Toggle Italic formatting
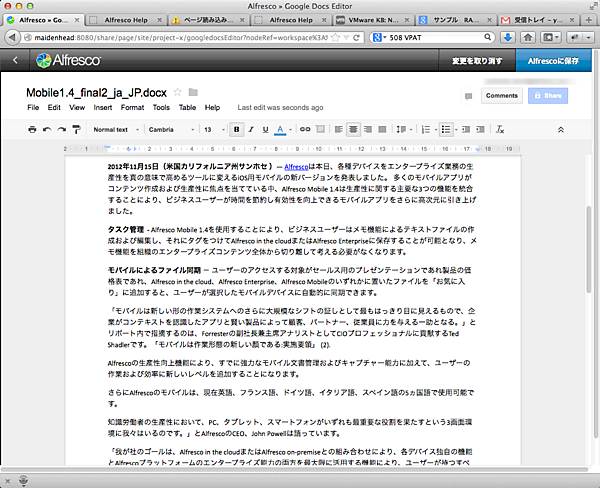600x488 pixels. click(251, 129)
